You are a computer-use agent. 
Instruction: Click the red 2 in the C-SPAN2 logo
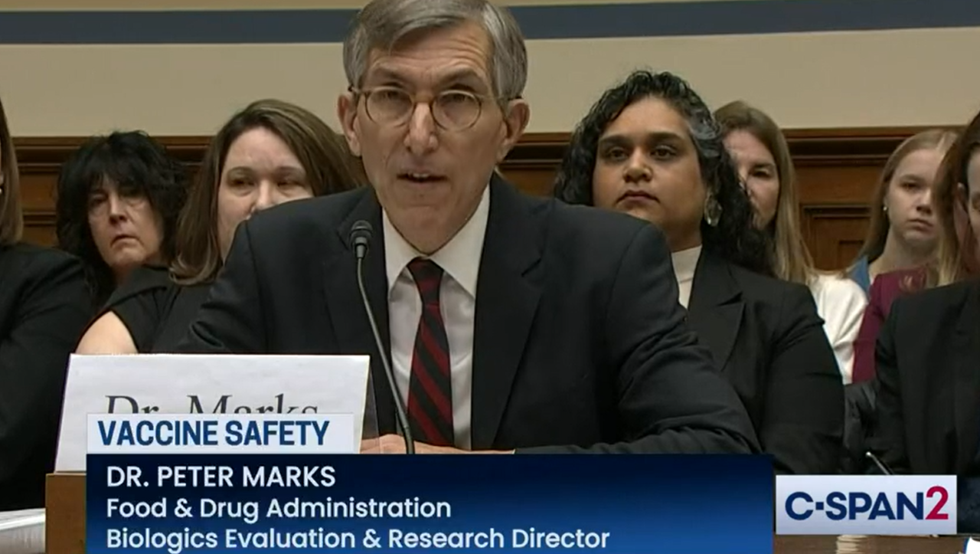coord(937,504)
